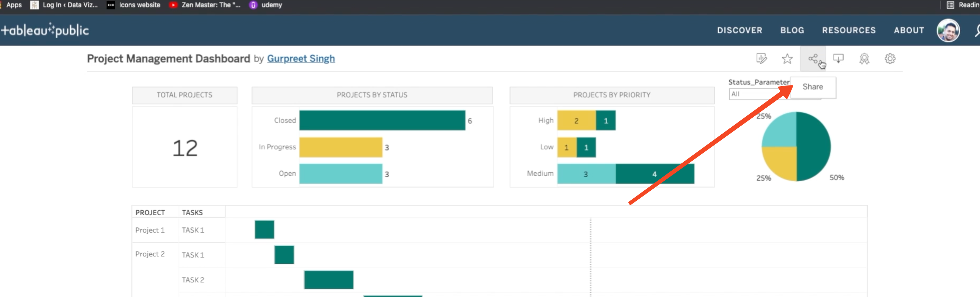The height and width of the screenshot is (297, 980).
Task: Click the Project 2 TASK 1 Gantt bar
Action: [x=284, y=255]
